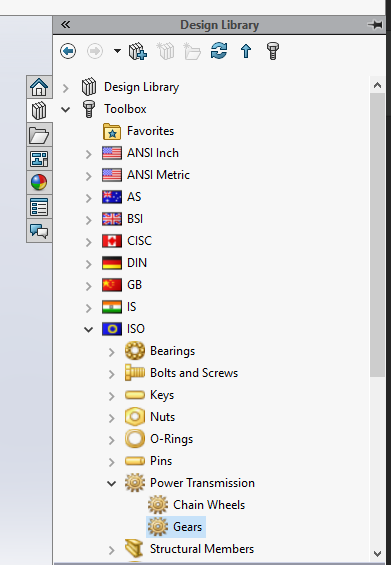
Task: Select the Design Library side tab
Action: click(39, 110)
